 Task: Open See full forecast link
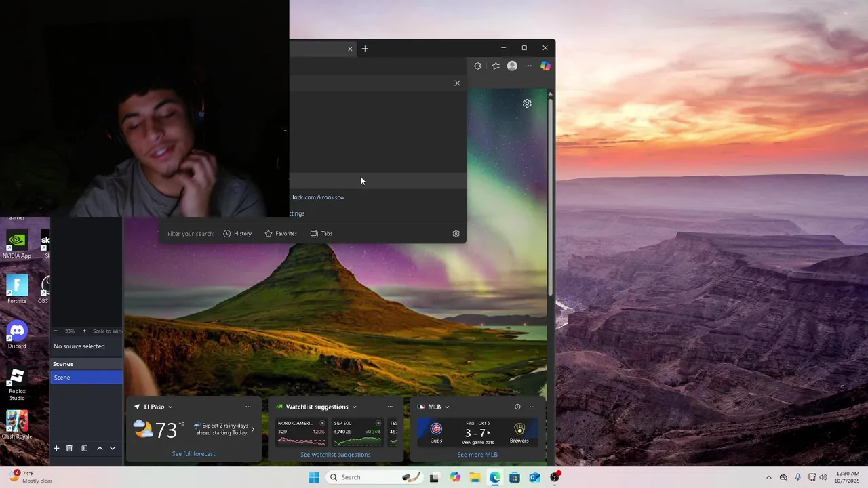click(x=194, y=453)
